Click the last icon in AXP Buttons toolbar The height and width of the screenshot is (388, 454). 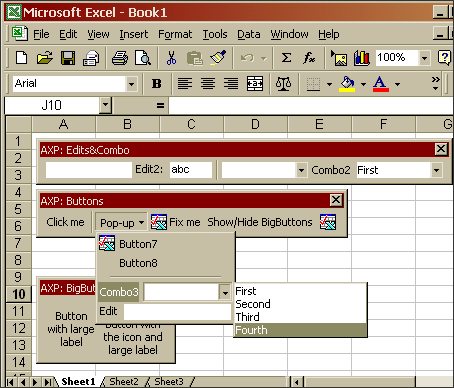pos(328,222)
